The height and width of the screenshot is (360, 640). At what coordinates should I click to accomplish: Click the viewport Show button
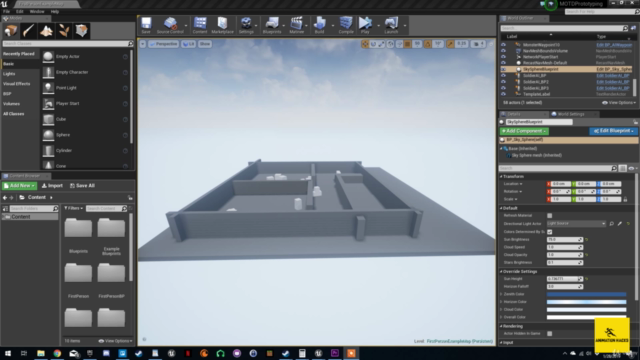(x=204, y=44)
